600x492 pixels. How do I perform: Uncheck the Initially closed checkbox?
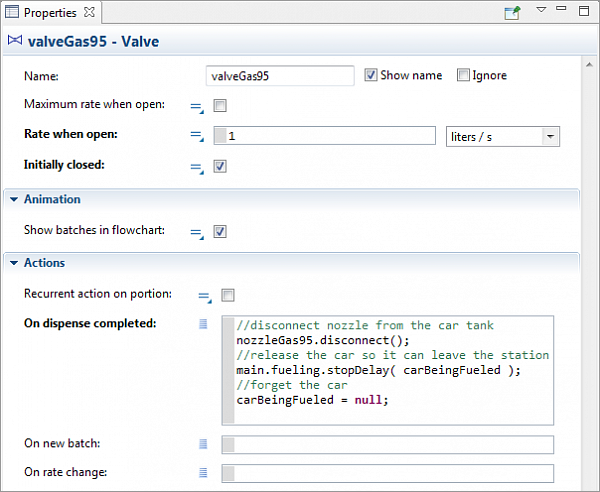click(220, 166)
